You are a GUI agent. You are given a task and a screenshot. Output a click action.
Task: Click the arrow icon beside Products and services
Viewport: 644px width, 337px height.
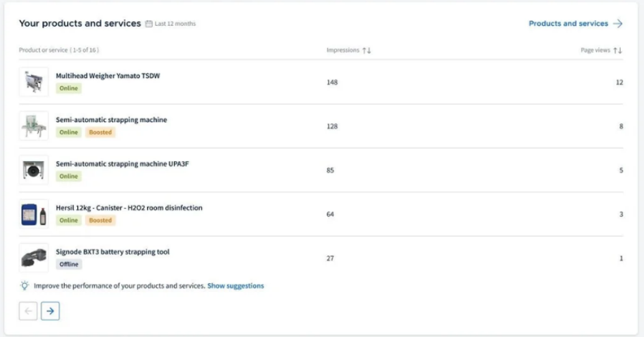pyautogui.click(x=617, y=23)
